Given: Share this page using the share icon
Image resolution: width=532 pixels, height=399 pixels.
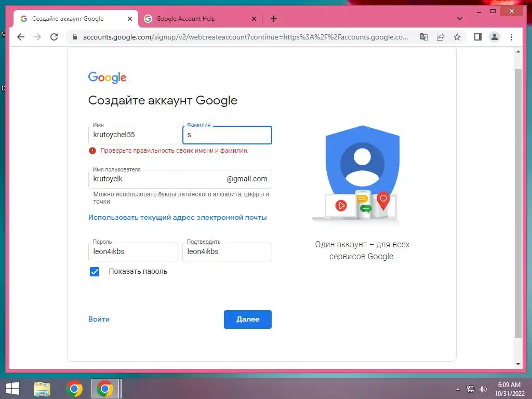Looking at the screenshot, I should click(x=441, y=37).
